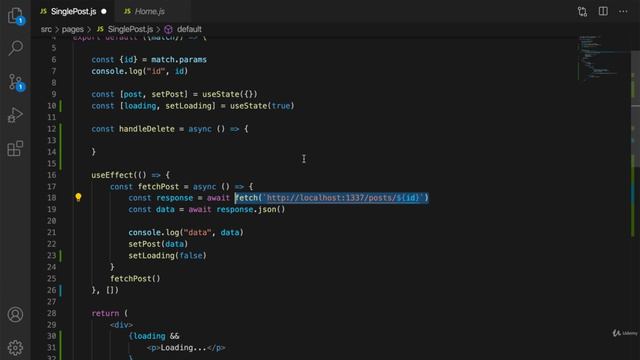This screenshot has height=360, width=640.
Task: Click the minimap code overview
Action: pos(602,58)
